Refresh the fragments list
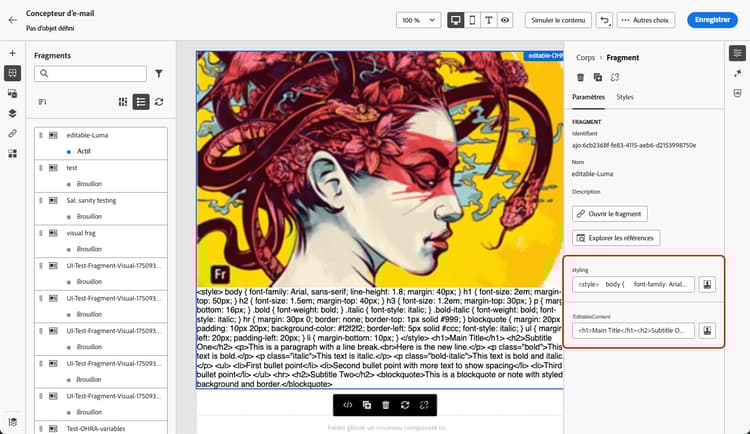Viewport: 750px width, 434px height. coord(159,102)
